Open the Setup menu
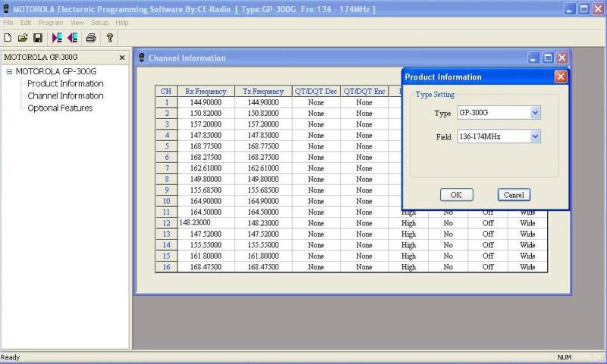The height and width of the screenshot is (364, 607). click(99, 23)
